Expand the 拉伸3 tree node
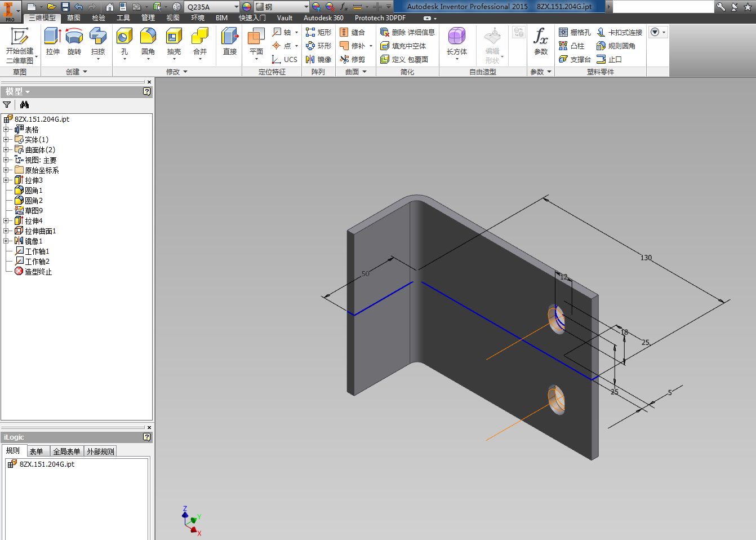The width and height of the screenshot is (756, 540). pyautogui.click(x=6, y=180)
